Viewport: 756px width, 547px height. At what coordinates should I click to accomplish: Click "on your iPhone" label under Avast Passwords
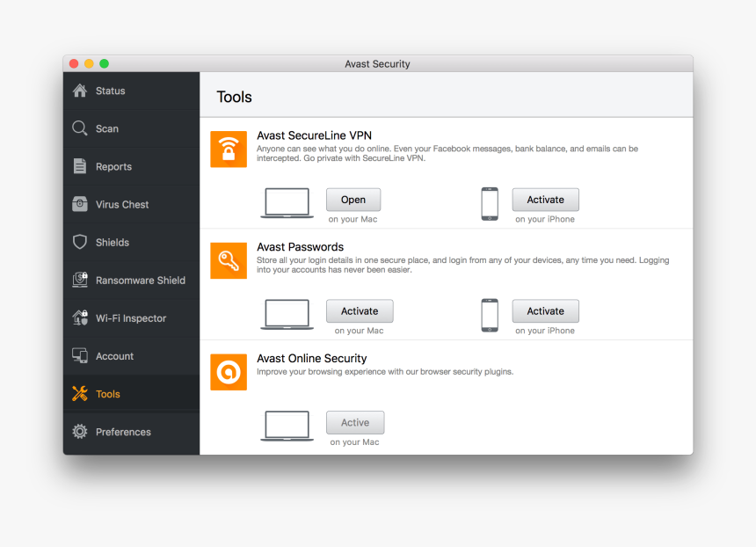[x=545, y=331]
